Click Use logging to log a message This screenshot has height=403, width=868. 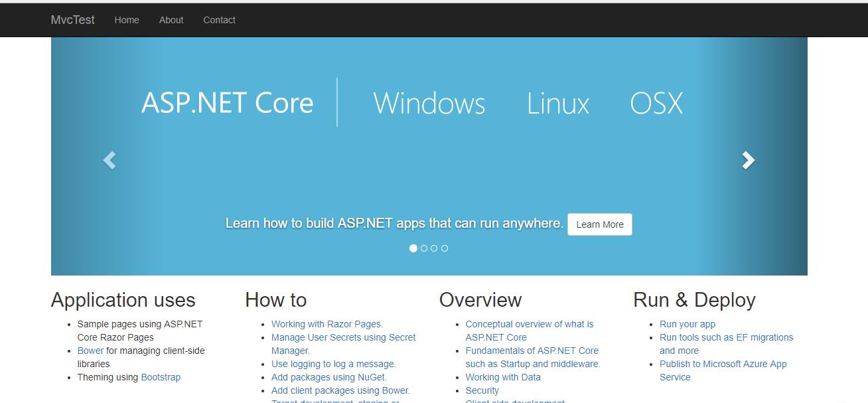click(x=333, y=364)
